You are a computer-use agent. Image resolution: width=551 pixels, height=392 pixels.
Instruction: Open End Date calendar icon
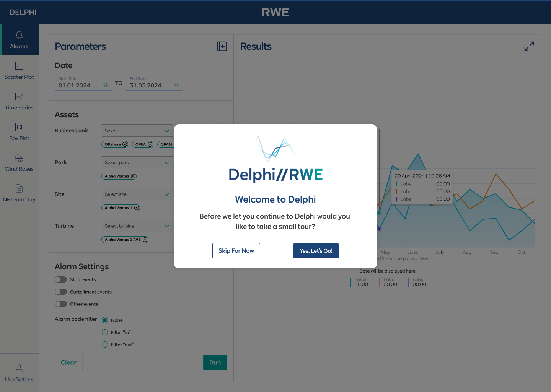pyautogui.click(x=176, y=86)
